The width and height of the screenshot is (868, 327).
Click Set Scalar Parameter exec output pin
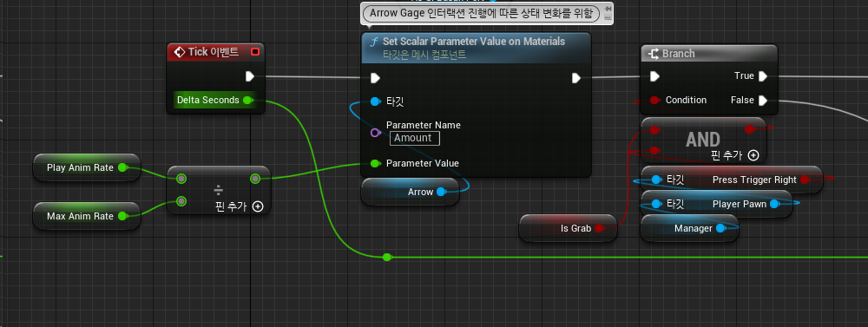(576, 78)
